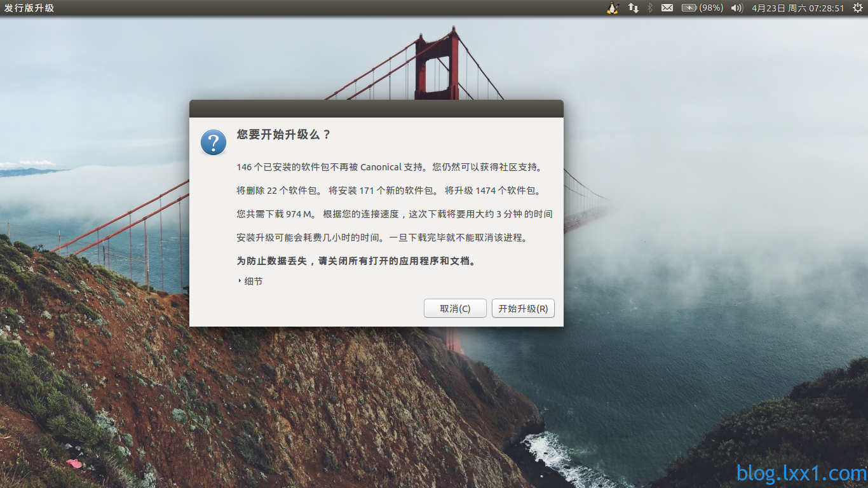Open the network connections indicator
Screen dimensions: 868x488
coord(634,8)
